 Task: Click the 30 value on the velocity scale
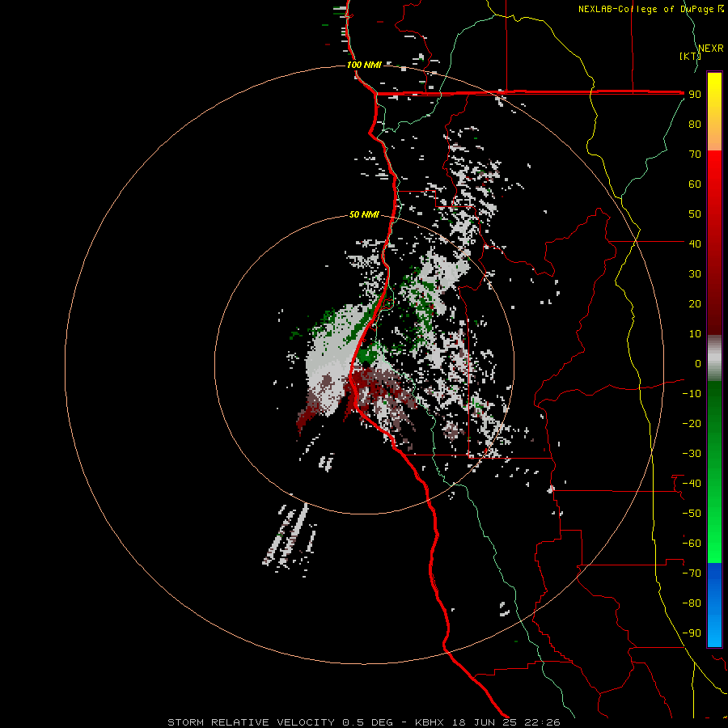point(695,274)
